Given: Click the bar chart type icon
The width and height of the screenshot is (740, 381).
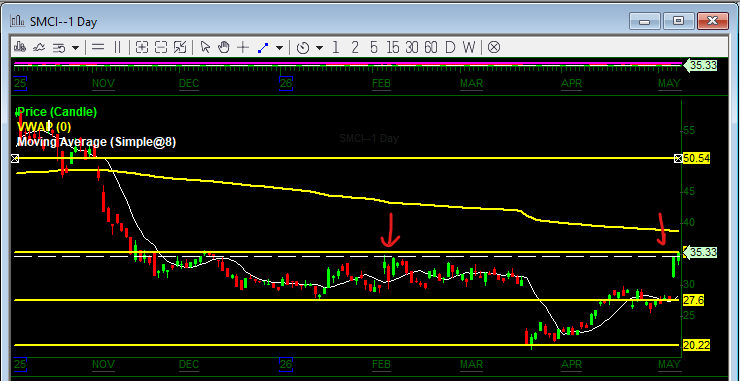Looking at the screenshot, I should [x=20, y=47].
